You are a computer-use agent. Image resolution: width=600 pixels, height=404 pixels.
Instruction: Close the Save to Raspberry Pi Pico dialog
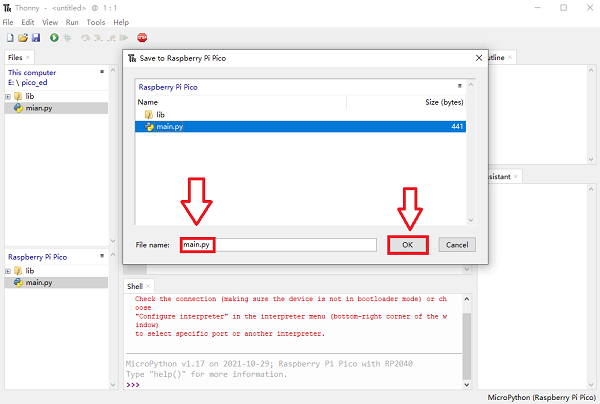479,58
